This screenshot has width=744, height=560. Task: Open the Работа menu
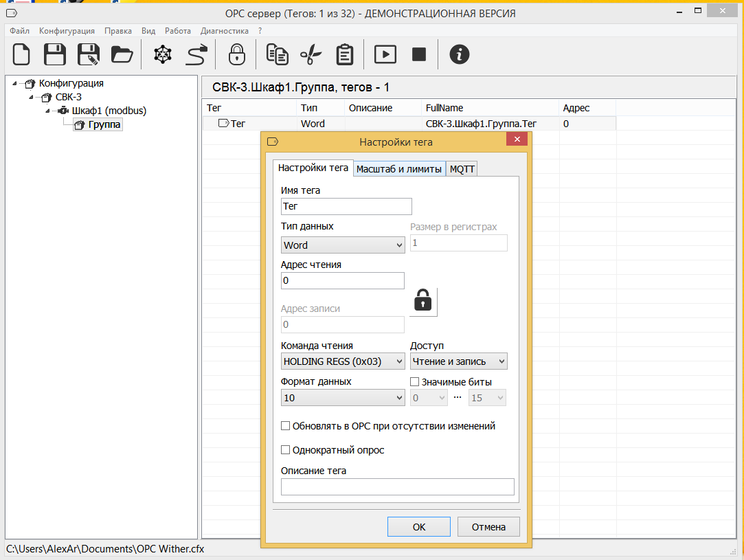tap(178, 31)
